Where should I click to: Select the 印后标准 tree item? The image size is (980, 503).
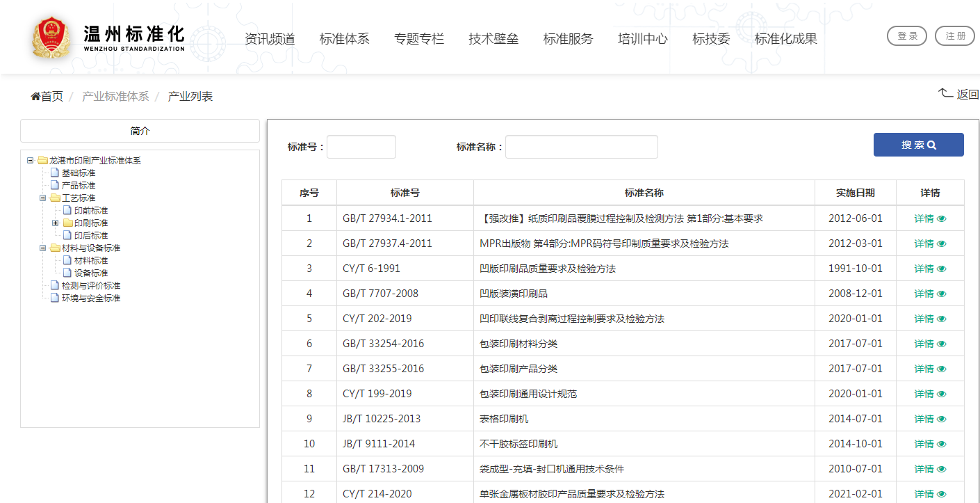[91, 236]
